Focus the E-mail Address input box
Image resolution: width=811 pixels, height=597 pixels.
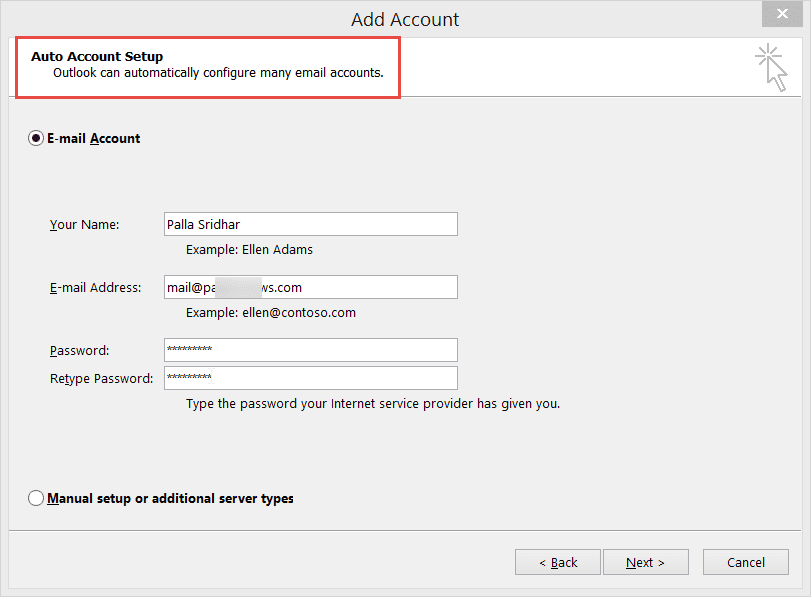point(310,287)
